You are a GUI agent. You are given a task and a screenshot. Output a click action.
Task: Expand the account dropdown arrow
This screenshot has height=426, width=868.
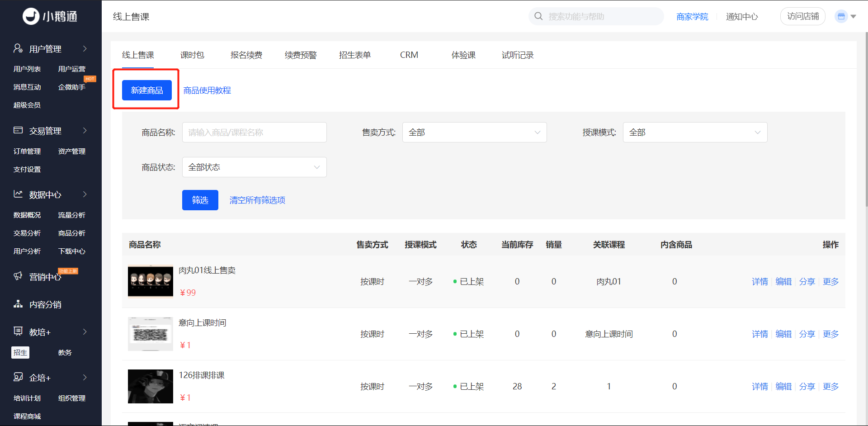point(854,16)
